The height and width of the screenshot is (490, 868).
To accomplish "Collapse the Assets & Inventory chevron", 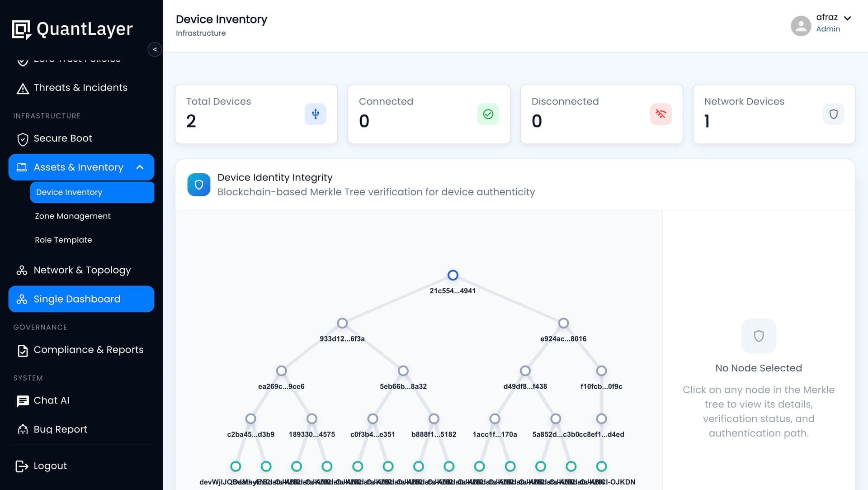I will tap(140, 167).
